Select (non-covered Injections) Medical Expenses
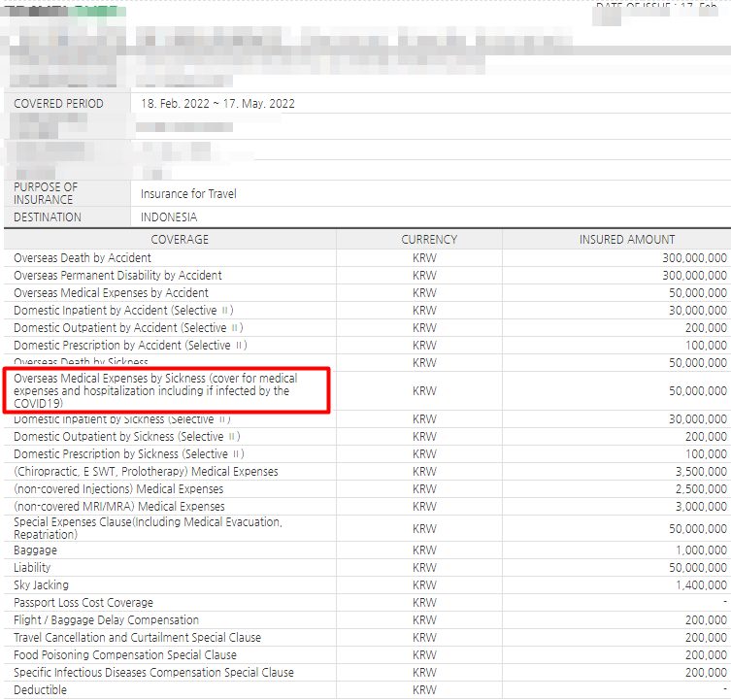Image resolution: width=731 pixels, height=700 pixels. tap(118, 488)
